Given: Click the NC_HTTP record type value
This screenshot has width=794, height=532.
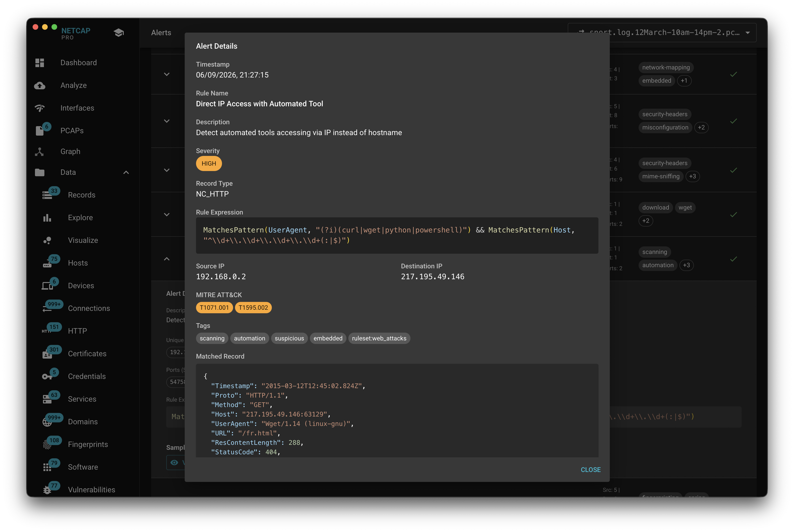Looking at the screenshot, I should [212, 194].
